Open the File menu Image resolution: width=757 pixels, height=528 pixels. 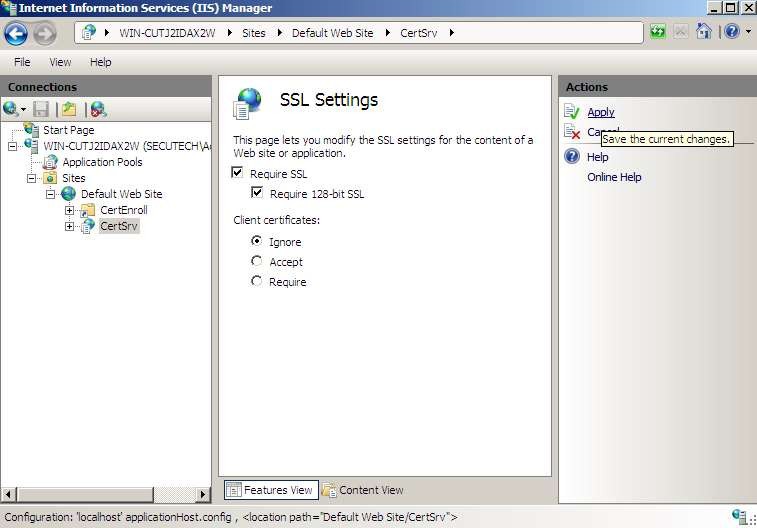point(22,62)
